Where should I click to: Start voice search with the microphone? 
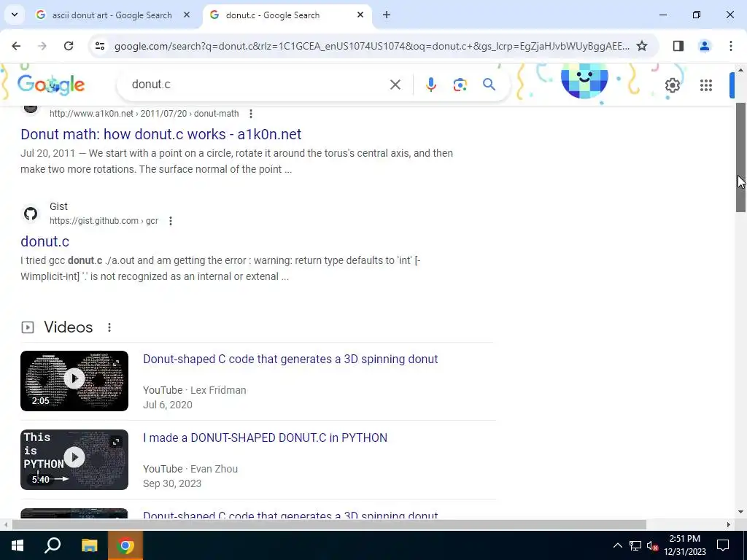coord(430,85)
